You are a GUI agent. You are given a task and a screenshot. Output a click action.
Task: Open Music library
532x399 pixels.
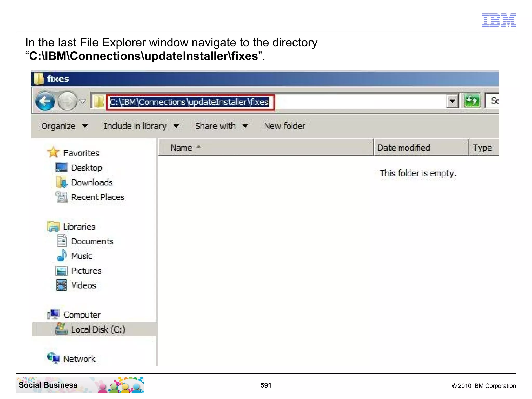(82, 256)
